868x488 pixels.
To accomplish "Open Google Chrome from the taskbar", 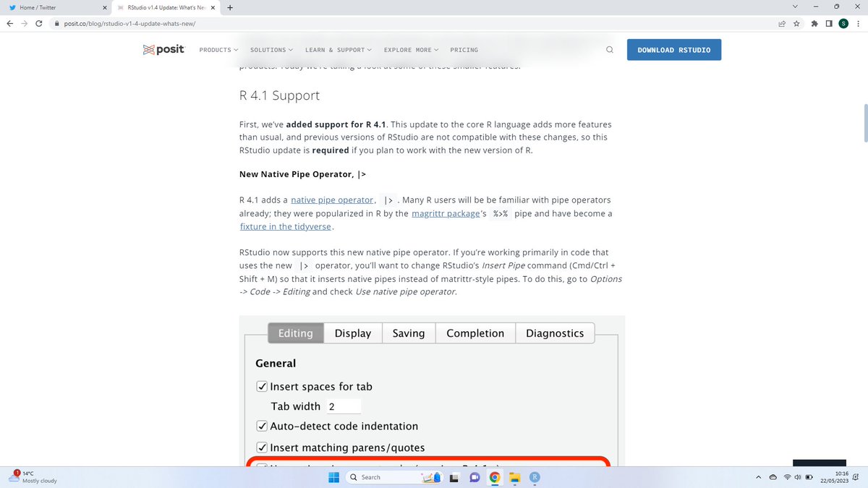I will click(x=495, y=477).
